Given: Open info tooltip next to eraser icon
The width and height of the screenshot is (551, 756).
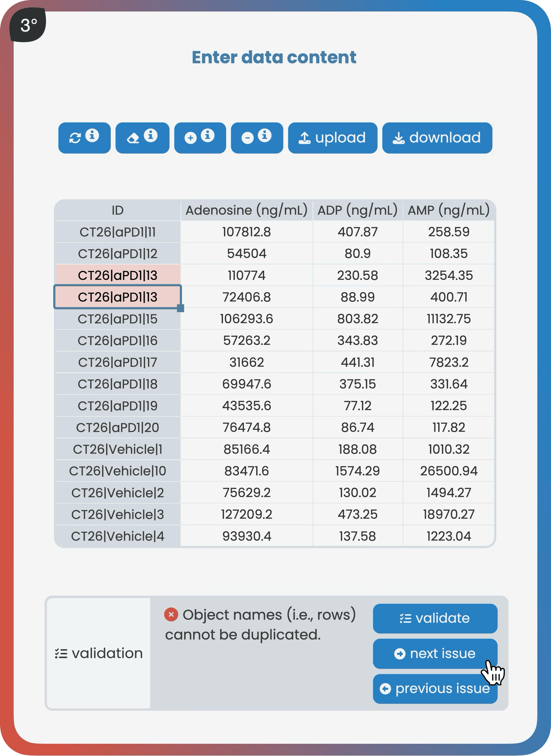Looking at the screenshot, I should [x=151, y=135].
